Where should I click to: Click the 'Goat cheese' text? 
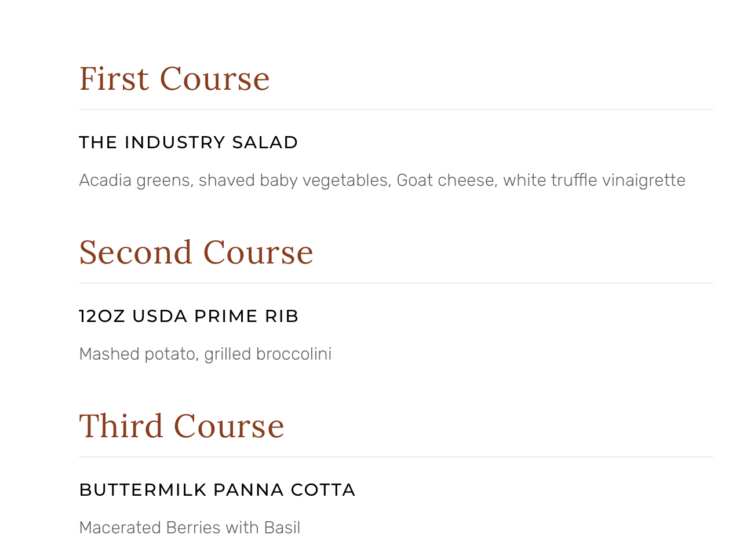[x=446, y=181]
